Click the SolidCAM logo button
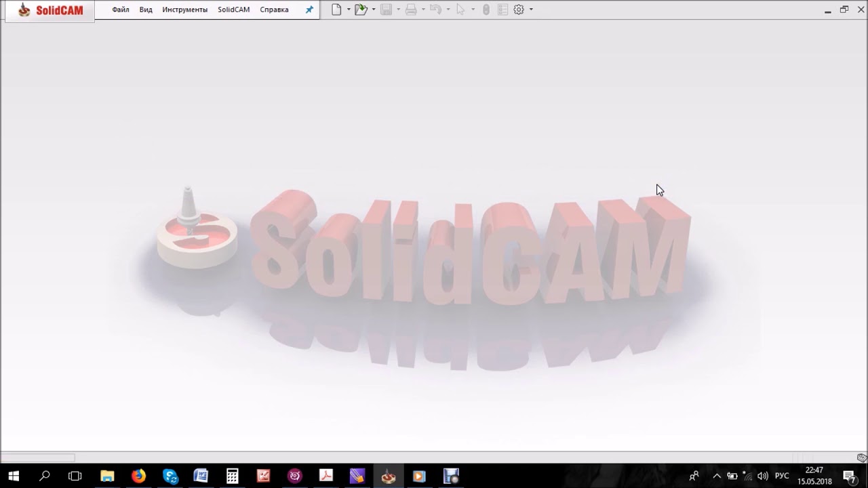The width and height of the screenshot is (868, 488). tap(50, 10)
